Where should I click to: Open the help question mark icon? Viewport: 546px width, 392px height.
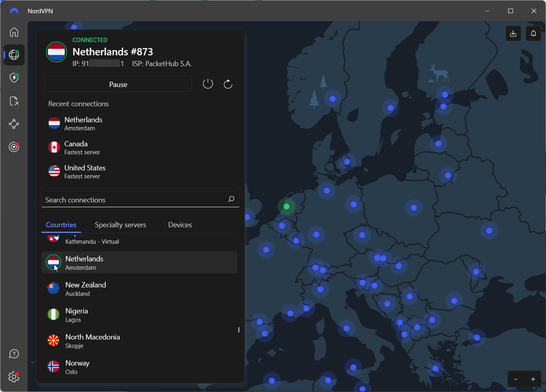(14, 354)
